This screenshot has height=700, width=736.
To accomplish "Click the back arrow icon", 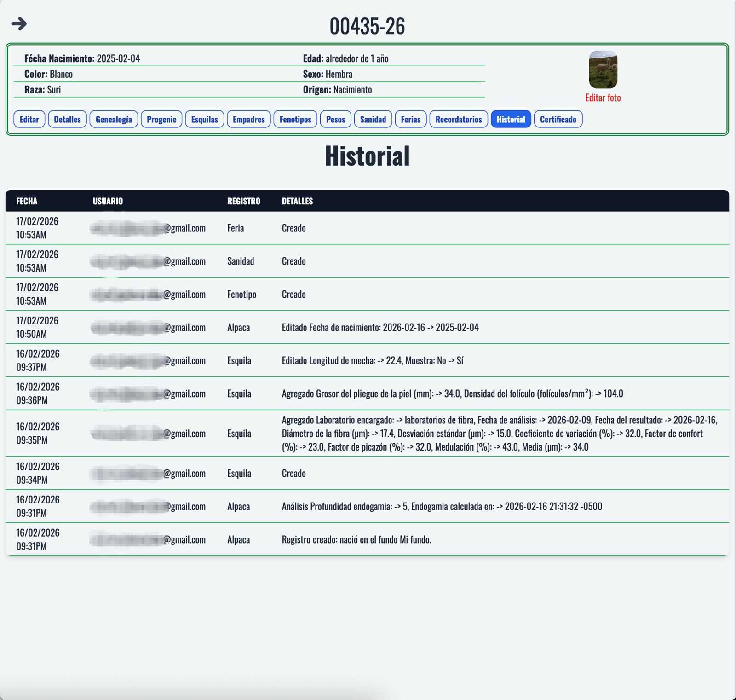I will click(19, 23).
